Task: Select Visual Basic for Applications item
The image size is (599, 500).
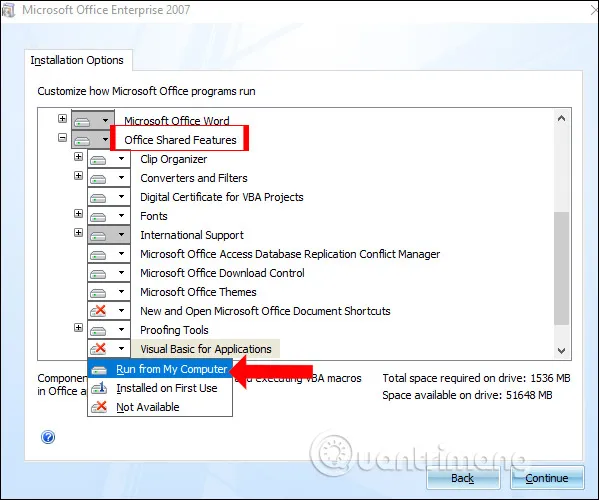Action: pyautogui.click(x=206, y=349)
